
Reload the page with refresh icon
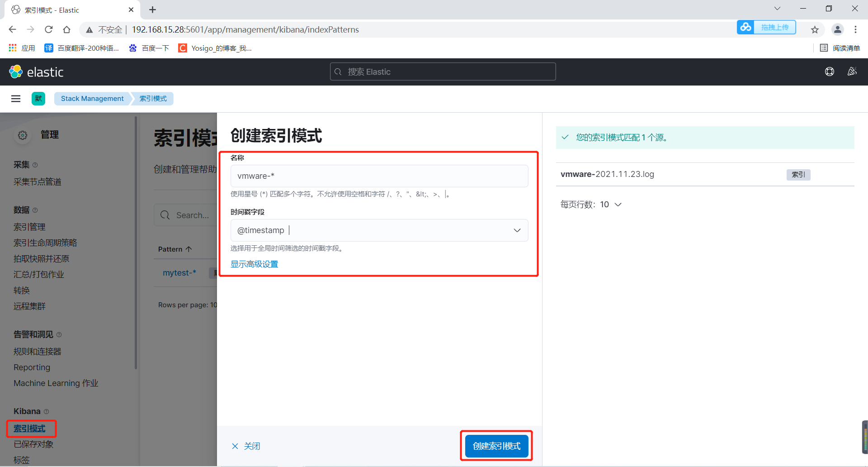point(48,29)
